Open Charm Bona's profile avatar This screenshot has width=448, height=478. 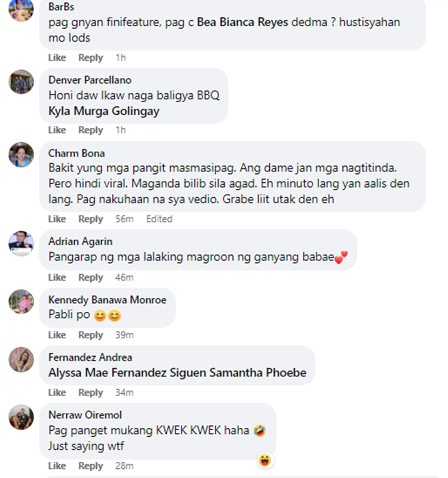(21, 154)
